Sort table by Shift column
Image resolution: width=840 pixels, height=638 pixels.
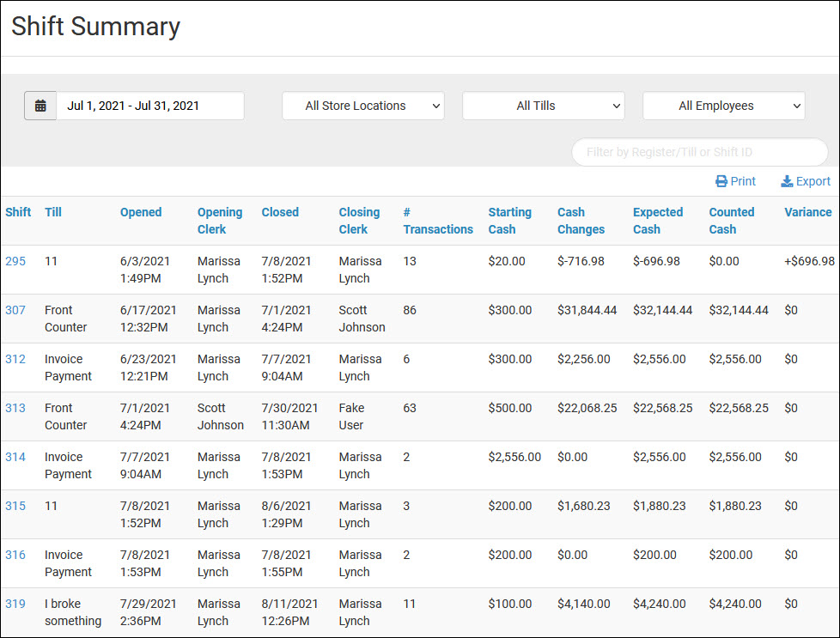(18, 212)
